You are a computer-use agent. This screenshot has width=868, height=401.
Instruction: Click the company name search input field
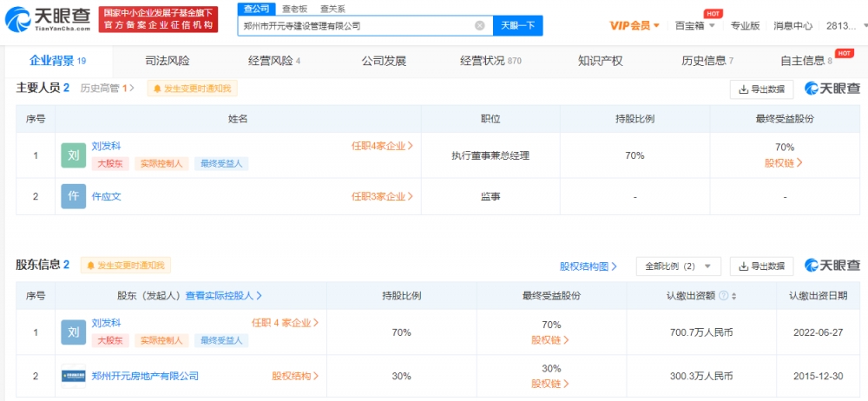356,26
